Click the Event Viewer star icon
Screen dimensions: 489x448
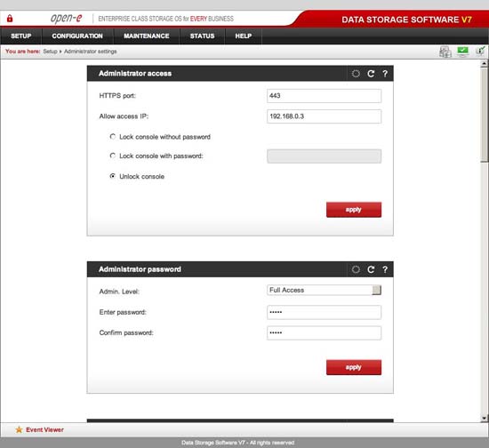19,429
